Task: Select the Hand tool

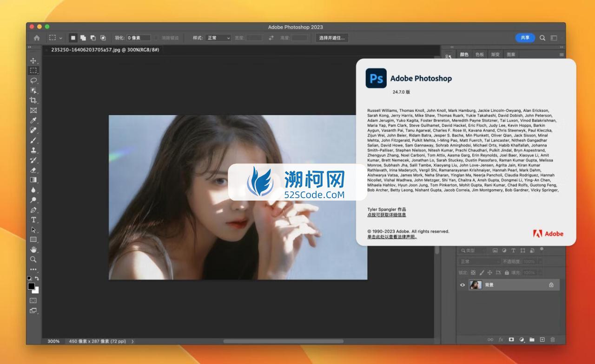Action: (x=33, y=249)
